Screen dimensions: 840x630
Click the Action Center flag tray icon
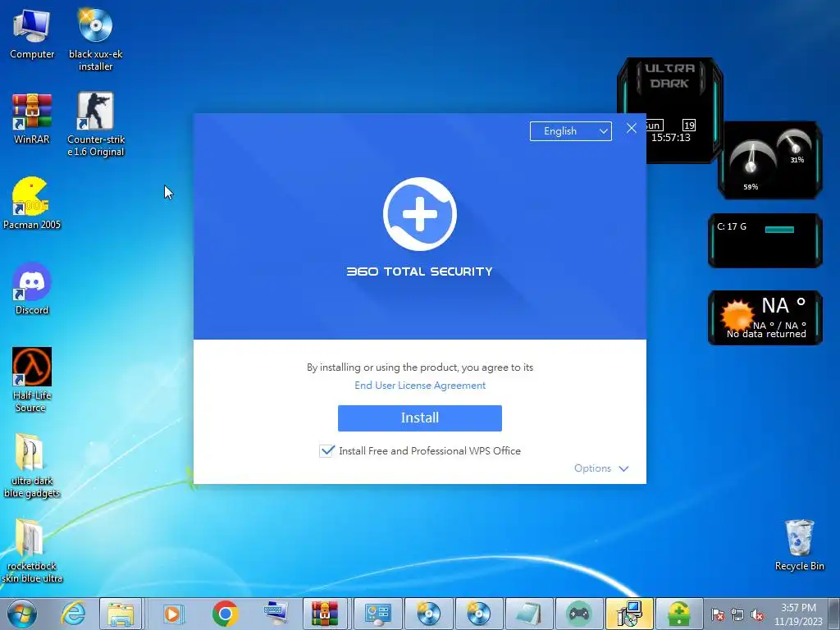click(x=718, y=615)
